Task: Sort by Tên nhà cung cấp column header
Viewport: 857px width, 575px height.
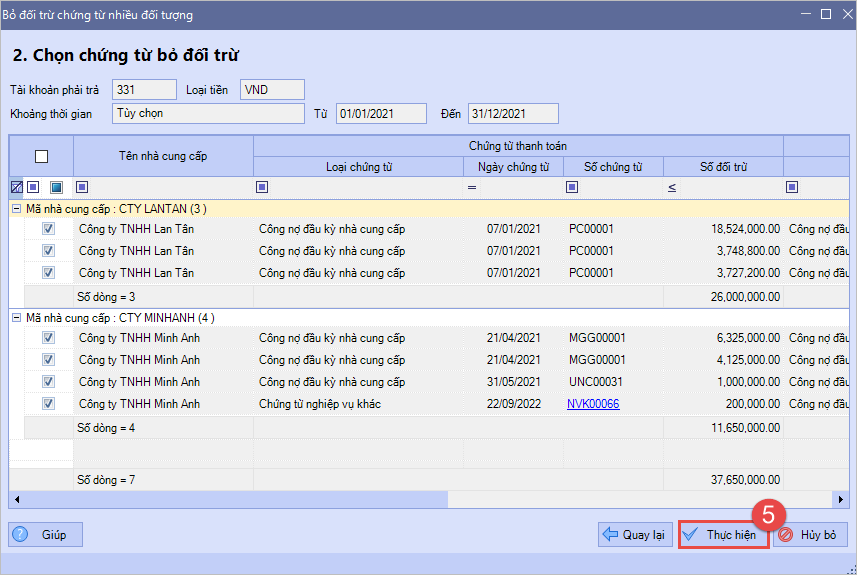Action: pyautogui.click(x=163, y=156)
